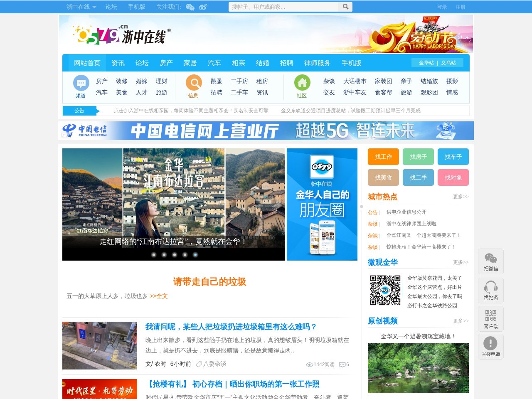Open the 江南布达拉宫 carousel image

click(x=173, y=204)
